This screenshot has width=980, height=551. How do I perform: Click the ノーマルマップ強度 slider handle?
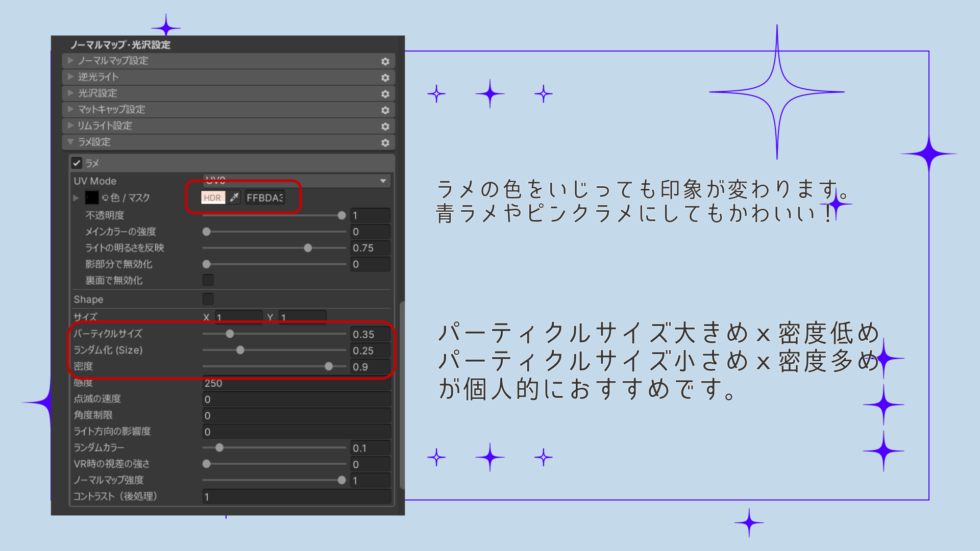pos(342,480)
